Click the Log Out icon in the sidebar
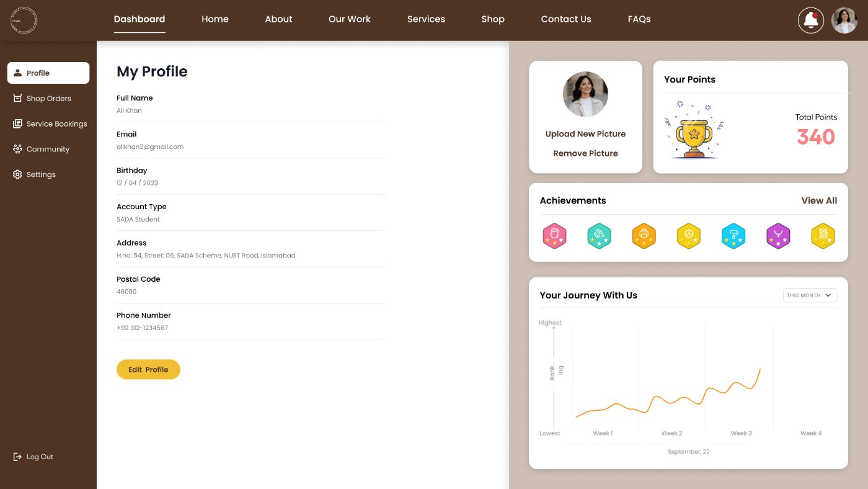Image resolution: width=868 pixels, height=489 pixels. click(x=17, y=457)
